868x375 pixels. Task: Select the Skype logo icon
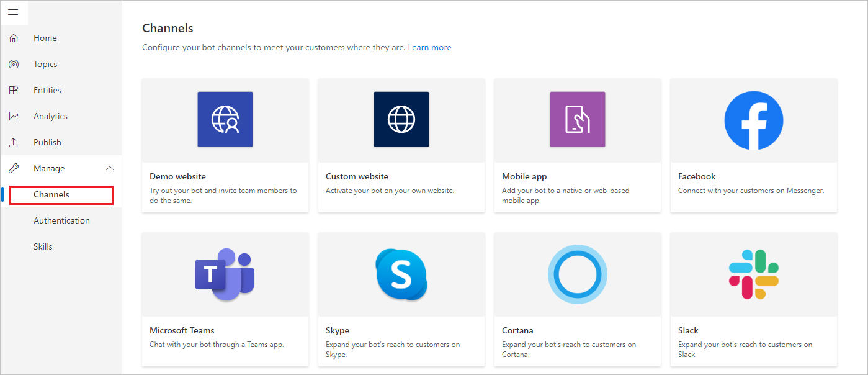(x=401, y=273)
